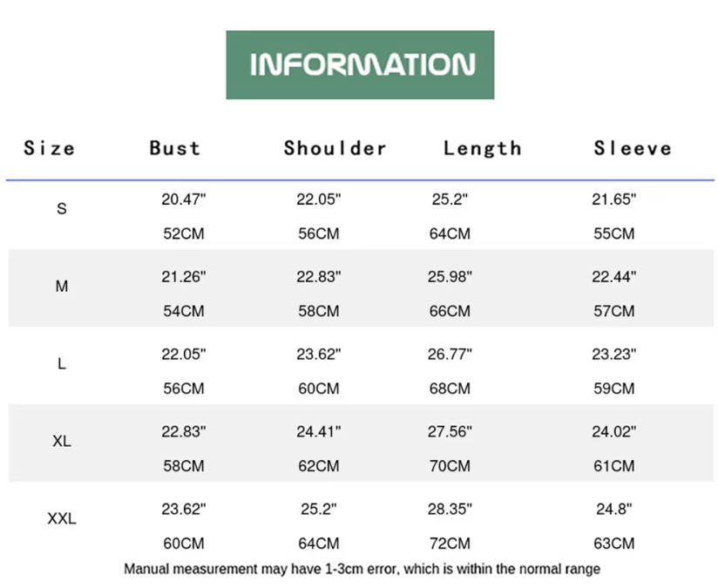The image size is (718, 588).
Task: Select the 63CM sleeve measurement for XXL
Action: [x=614, y=544]
